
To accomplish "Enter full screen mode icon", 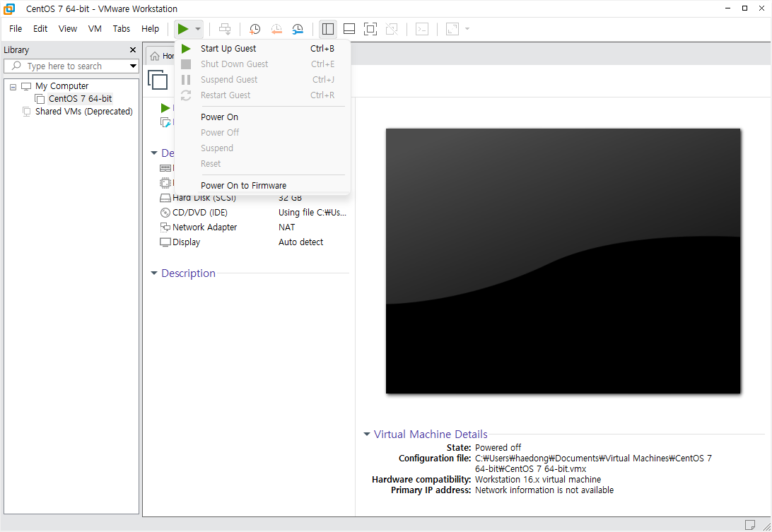I will [370, 29].
